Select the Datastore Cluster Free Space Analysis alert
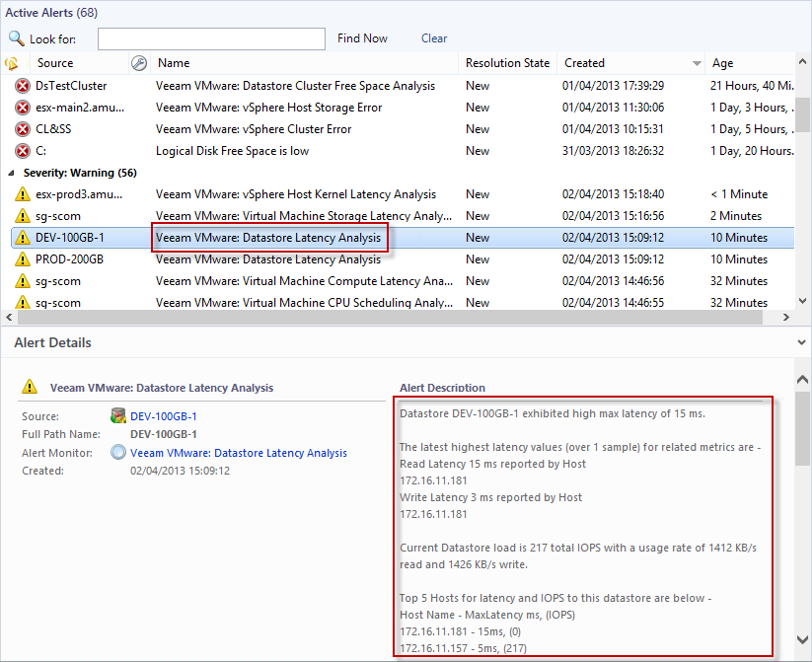812x662 pixels. 295,86
